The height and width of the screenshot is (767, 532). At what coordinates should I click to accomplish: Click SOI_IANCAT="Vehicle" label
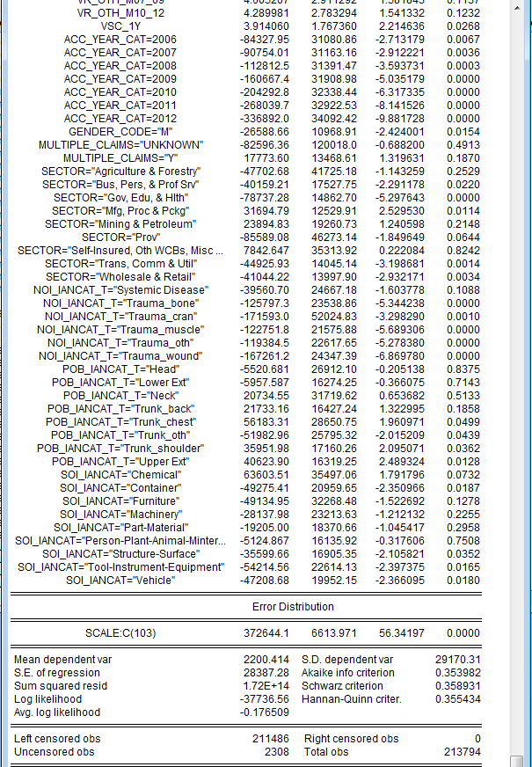point(120,581)
